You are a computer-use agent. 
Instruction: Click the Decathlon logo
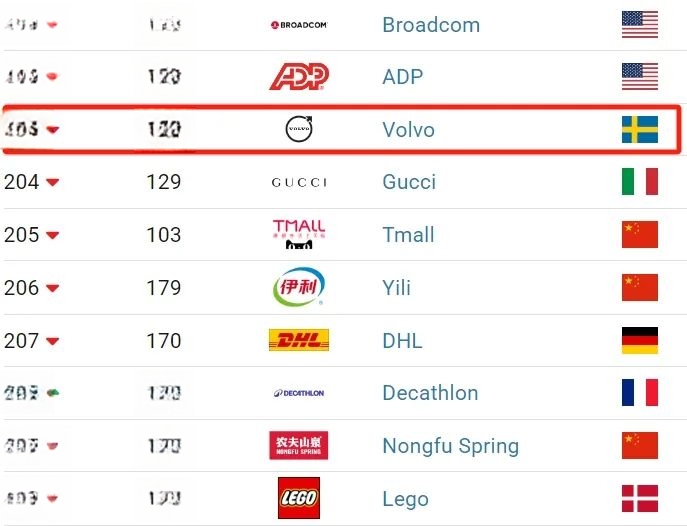299,393
